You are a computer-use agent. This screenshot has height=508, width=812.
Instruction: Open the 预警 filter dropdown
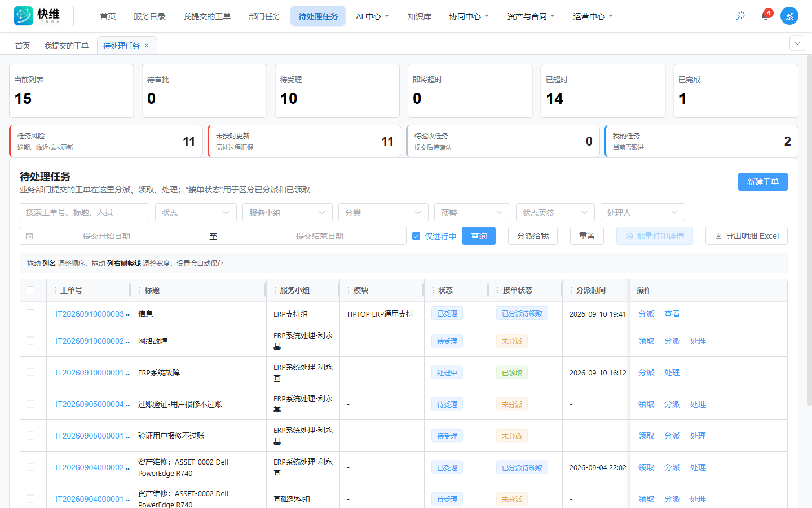472,212
